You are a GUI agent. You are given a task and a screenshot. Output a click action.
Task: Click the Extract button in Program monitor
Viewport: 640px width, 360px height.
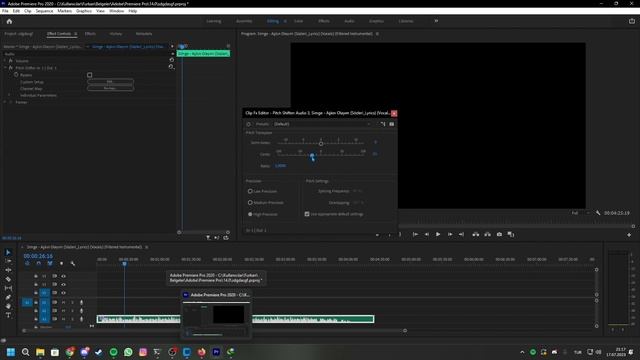click(487, 234)
